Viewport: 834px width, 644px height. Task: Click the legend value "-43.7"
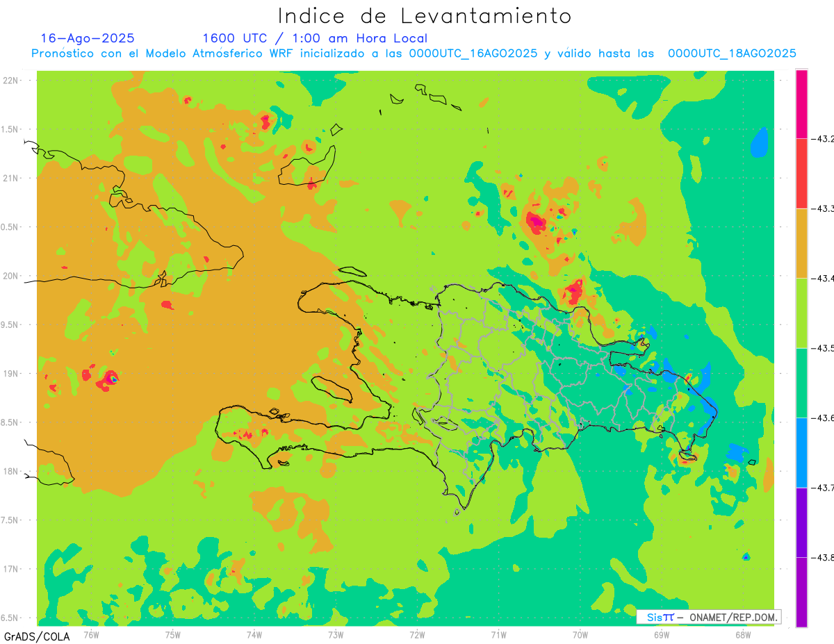point(821,488)
